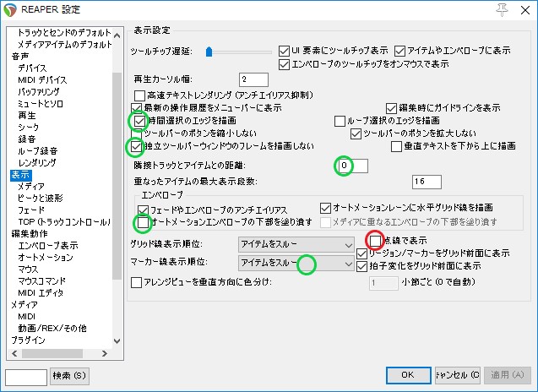Select ループ録音 in settings tree
Viewport: 538px width, 392px height.
point(38,151)
